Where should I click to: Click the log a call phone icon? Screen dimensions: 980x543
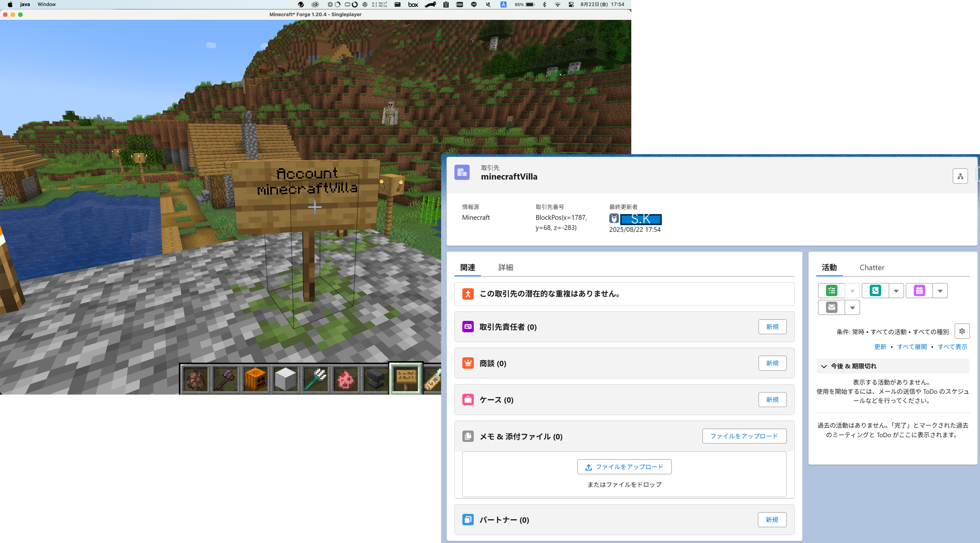point(875,291)
